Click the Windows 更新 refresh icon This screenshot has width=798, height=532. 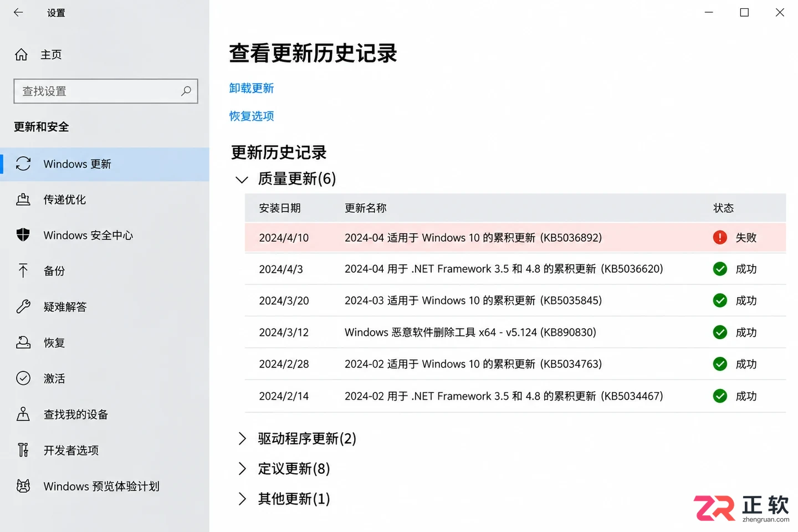pos(23,163)
